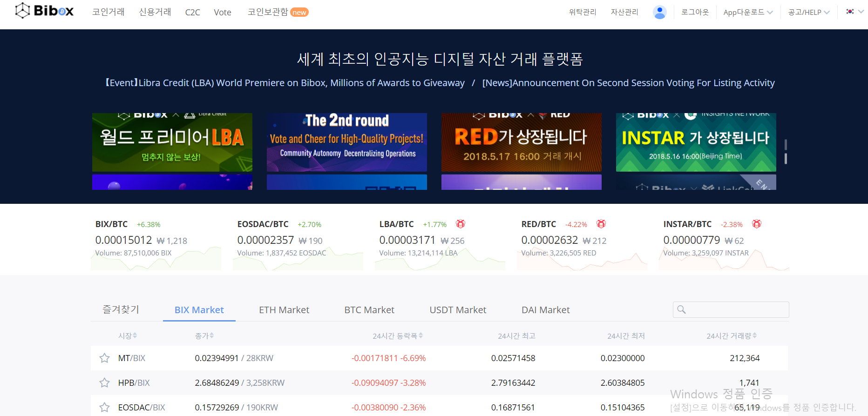Open the RED listing banner
Screen dimensions: 868x416
click(x=522, y=142)
